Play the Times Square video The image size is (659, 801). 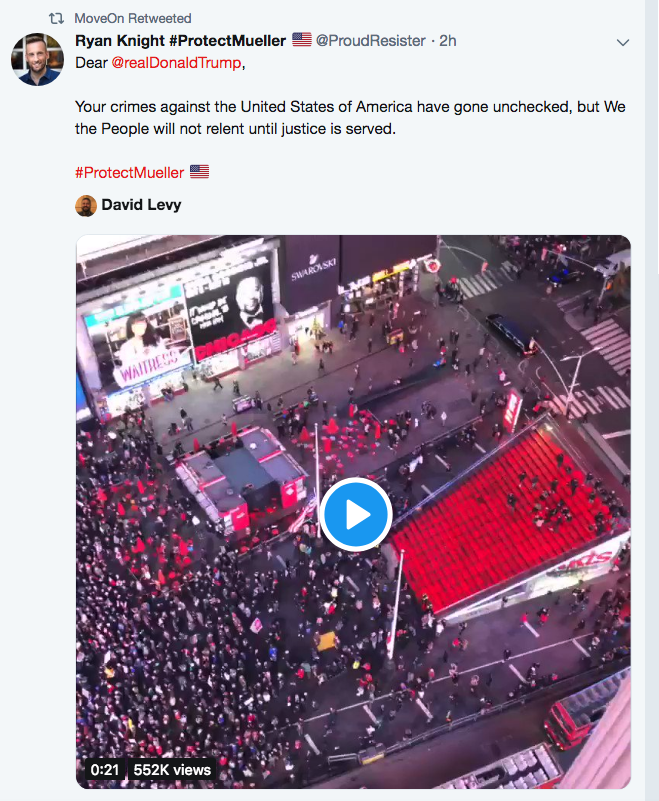click(x=356, y=514)
